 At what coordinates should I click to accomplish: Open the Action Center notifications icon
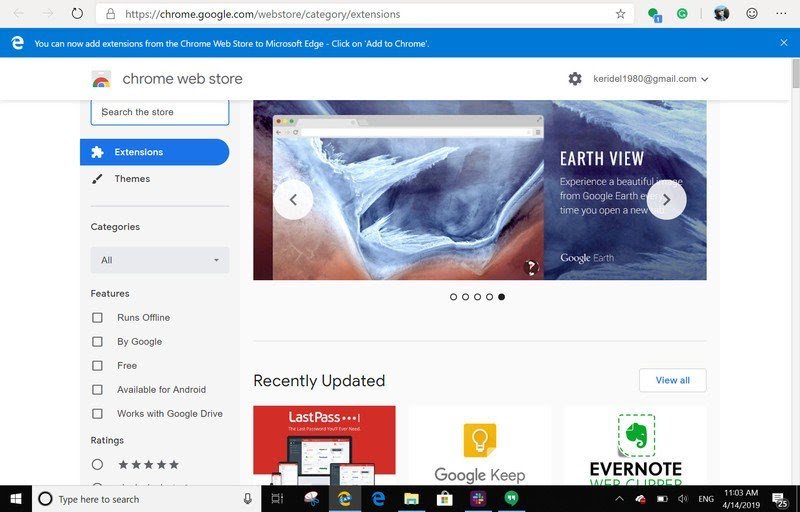click(780, 499)
